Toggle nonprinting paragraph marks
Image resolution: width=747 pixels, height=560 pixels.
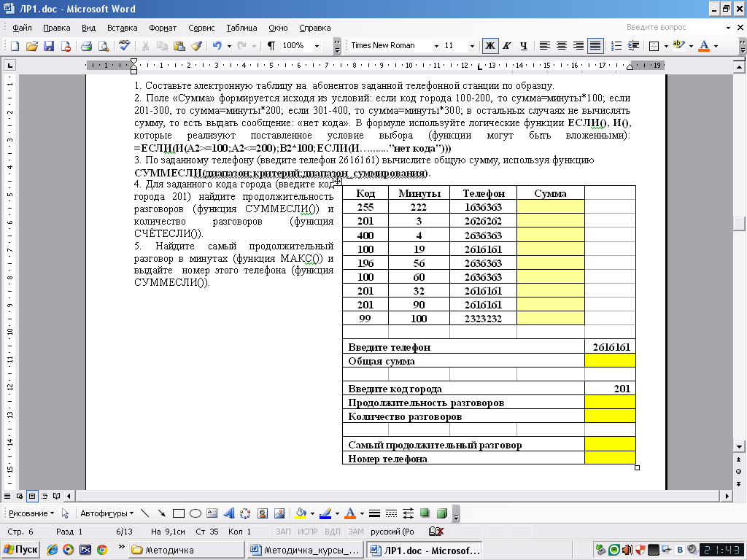click(x=271, y=46)
